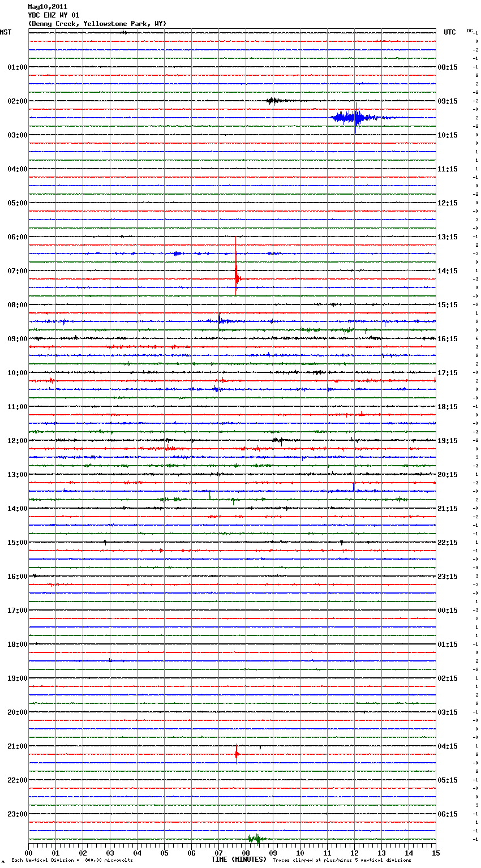Image resolution: width=481 pixels, height=868 pixels.
Task: Select the YDC EHZ WY 01 station code
Action: [x=54, y=15]
